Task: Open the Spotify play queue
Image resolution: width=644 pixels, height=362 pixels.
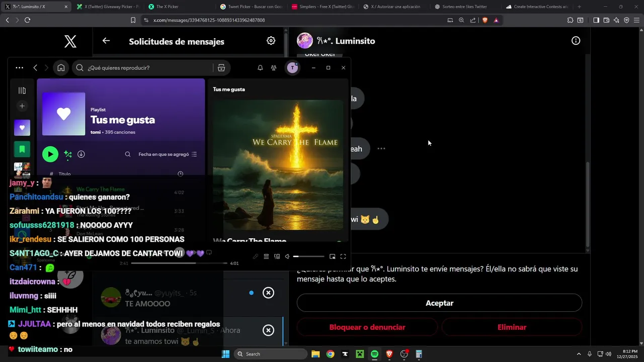Action: pyautogui.click(x=266, y=256)
